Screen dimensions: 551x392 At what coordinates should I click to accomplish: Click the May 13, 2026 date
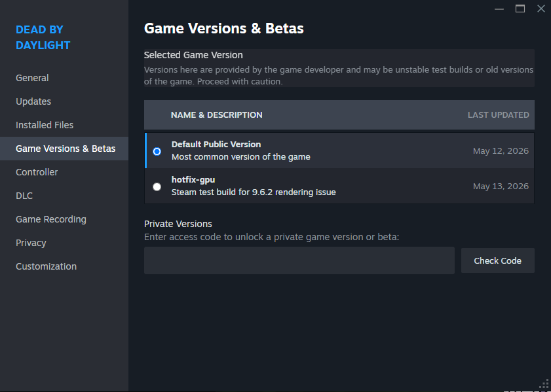501,187
